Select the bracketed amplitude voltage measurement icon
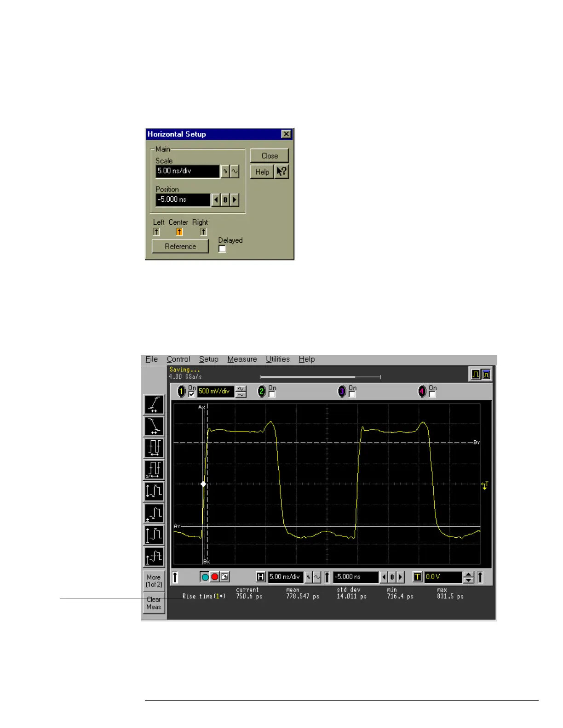Image resolution: width=563 pixels, height=728 pixels. click(154, 535)
